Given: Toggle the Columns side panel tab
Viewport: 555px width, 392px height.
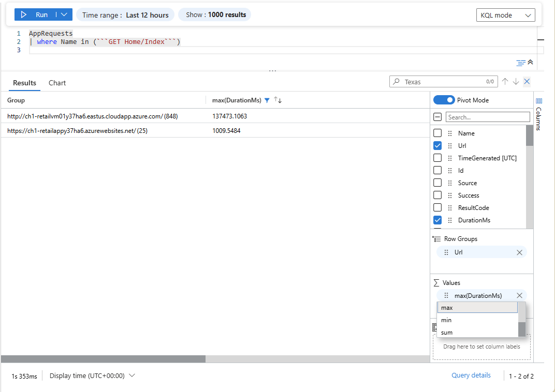Looking at the screenshot, I should [x=539, y=114].
